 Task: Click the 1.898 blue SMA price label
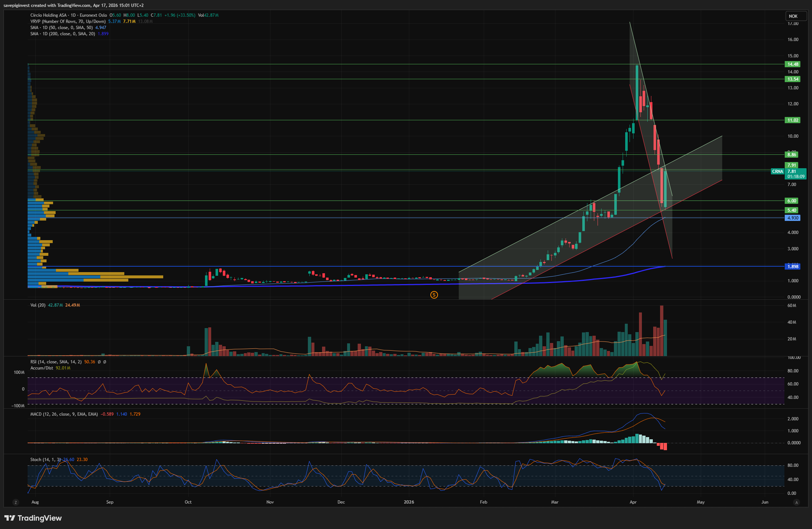(x=792, y=267)
